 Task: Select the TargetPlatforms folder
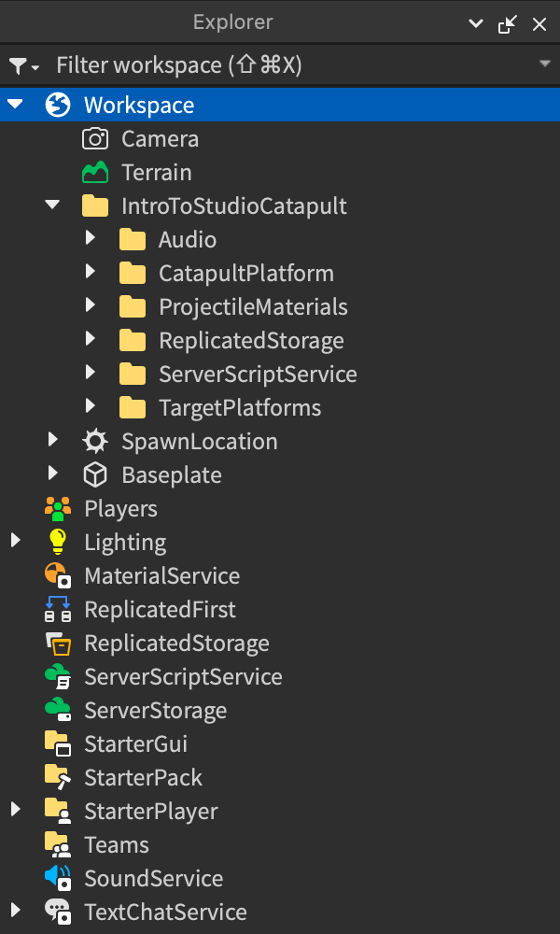[x=239, y=408]
